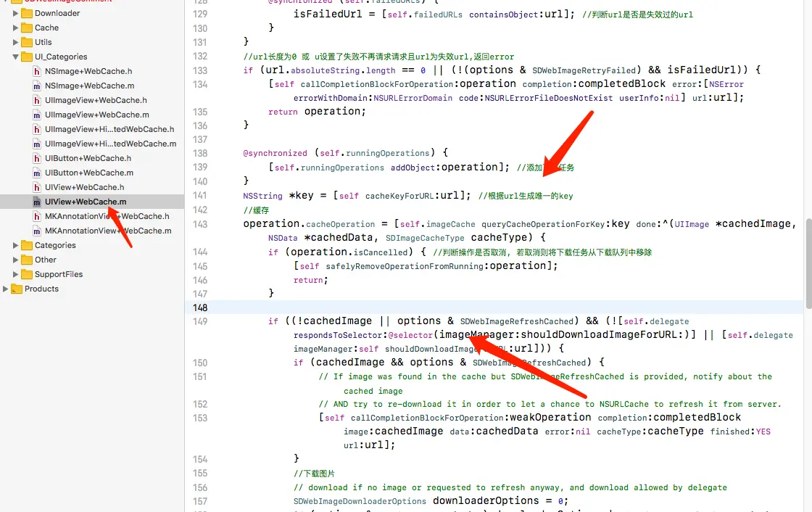Click header file icon of NSImage+WebCache.h
812x512 pixels.
[x=37, y=71]
